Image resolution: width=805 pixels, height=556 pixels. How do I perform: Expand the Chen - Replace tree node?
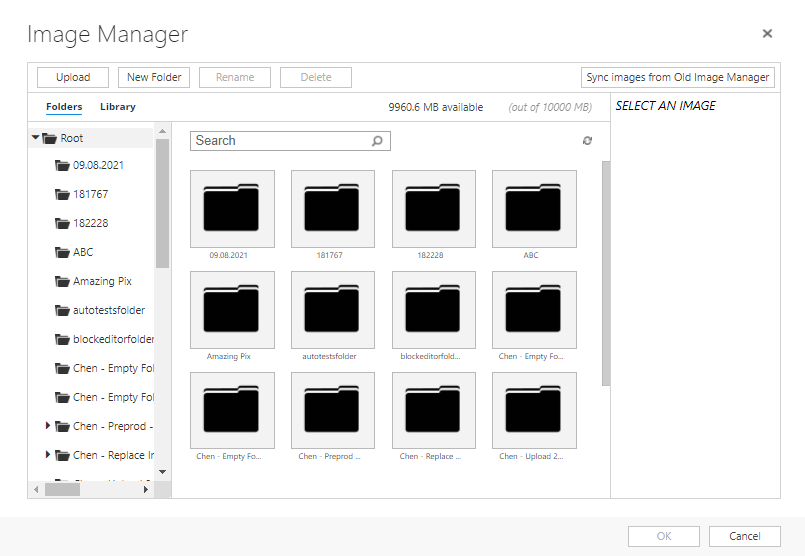[48, 454]
